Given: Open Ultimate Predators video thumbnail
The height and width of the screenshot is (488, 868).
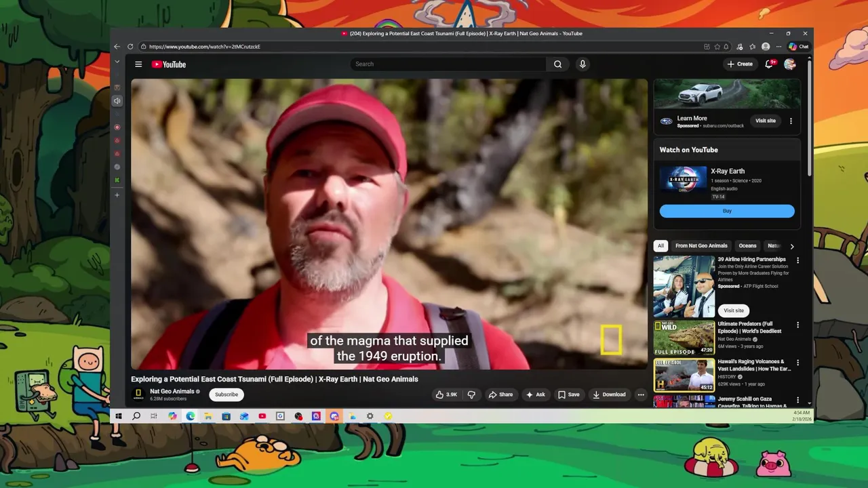Looking at the screenshot, I should coord(684,338).
